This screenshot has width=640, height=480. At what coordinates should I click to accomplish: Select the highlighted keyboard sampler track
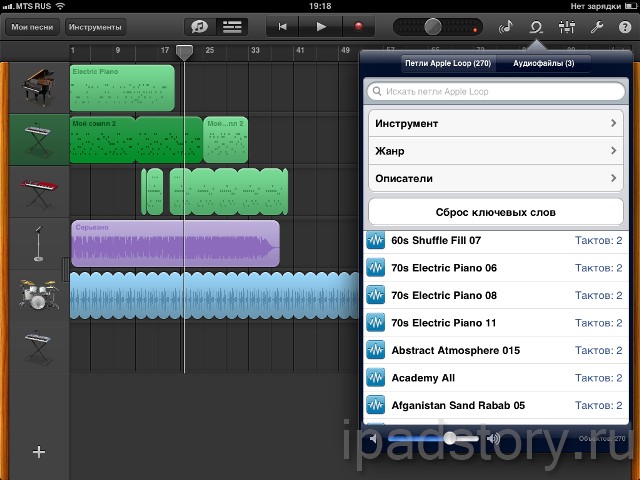click(39, 140)
